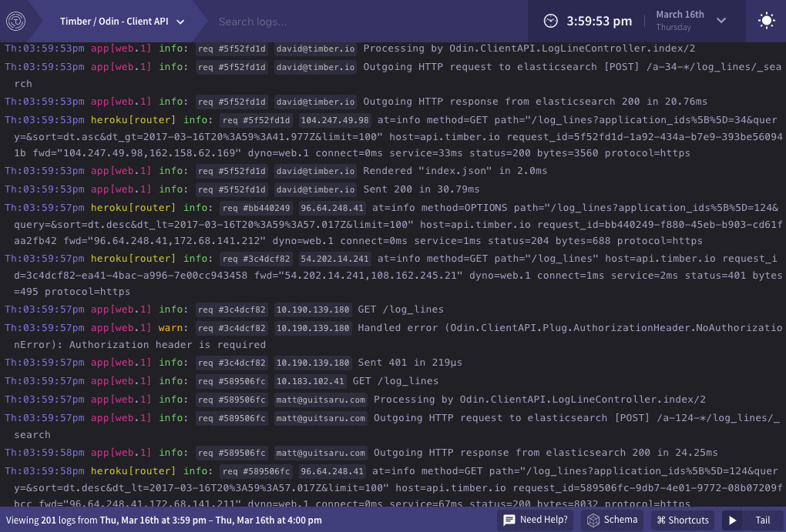Open the Timber / Odin - Client API dropdown
The image size is (786, 532).
coord(122,22)
